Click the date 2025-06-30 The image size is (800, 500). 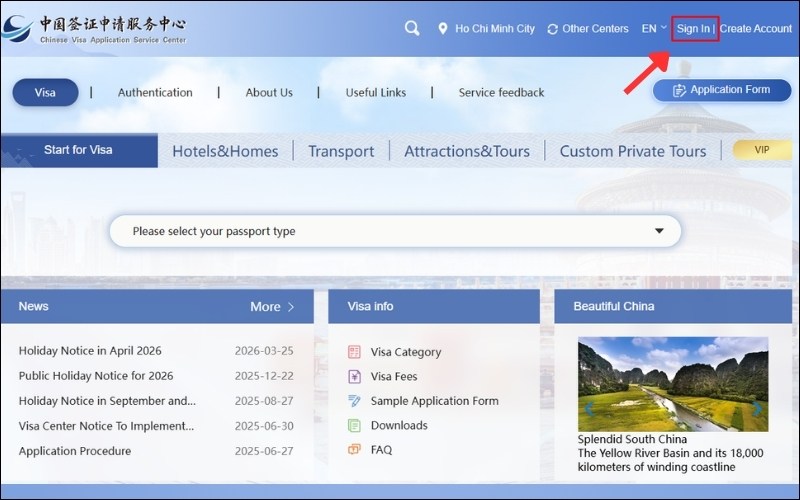coord(264,426)
